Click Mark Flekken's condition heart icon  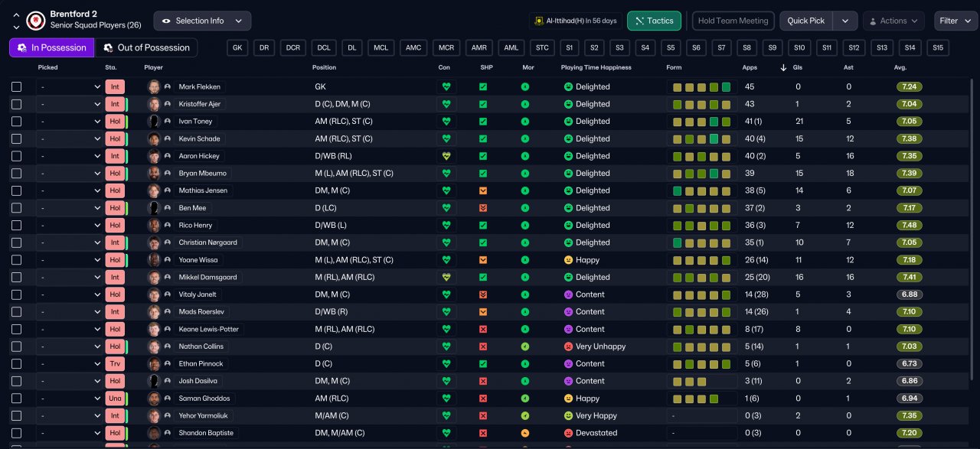(x=446, y=86)
